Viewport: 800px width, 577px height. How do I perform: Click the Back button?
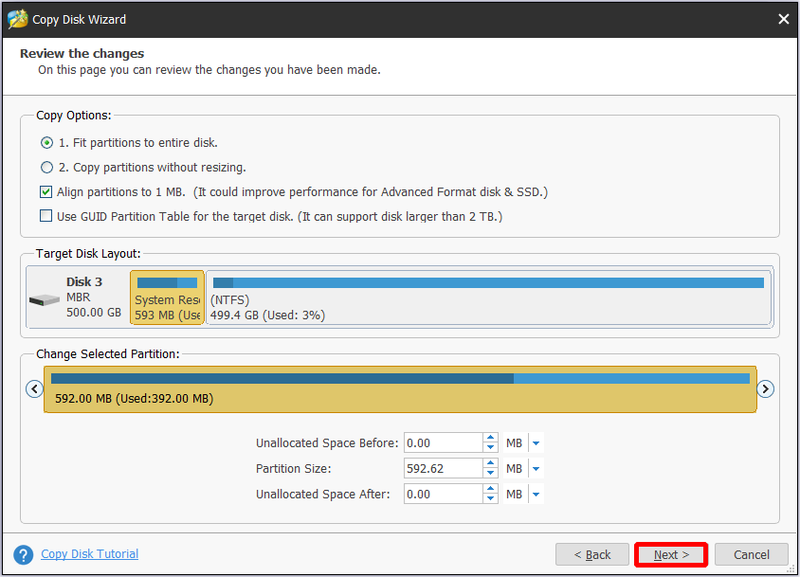(592, 555)
